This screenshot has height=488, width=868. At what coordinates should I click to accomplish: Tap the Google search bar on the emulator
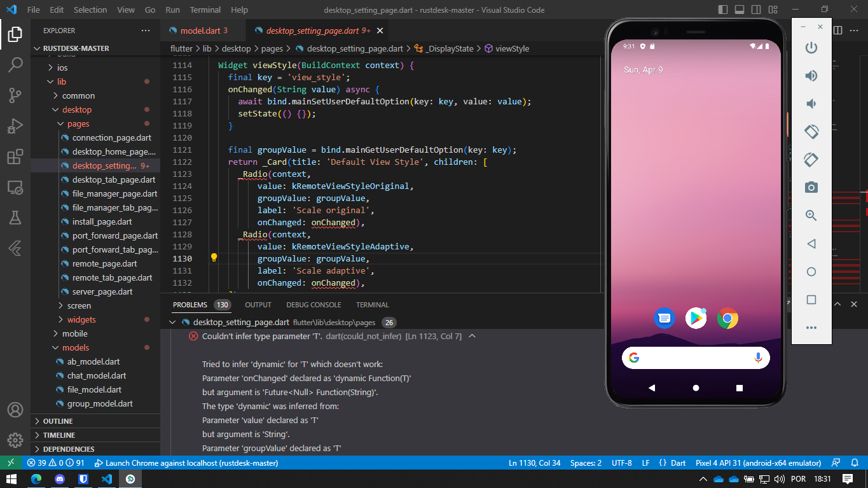click(695, 358)
